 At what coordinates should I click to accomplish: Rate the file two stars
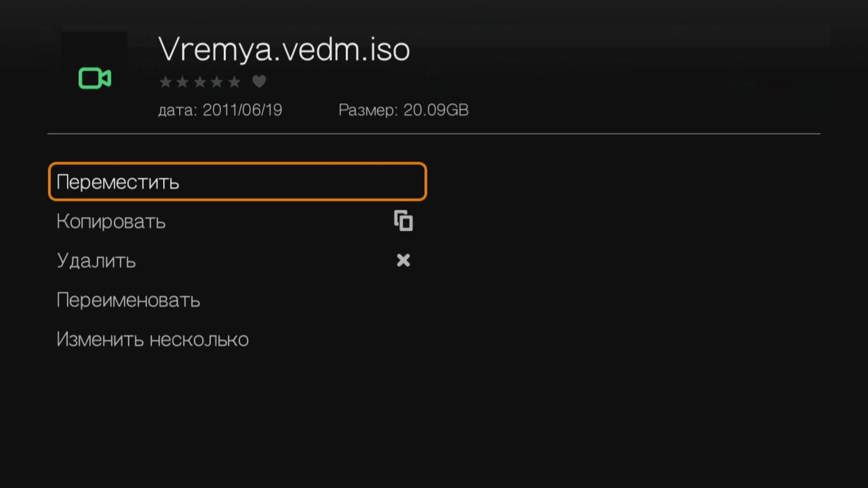(183, 82)
